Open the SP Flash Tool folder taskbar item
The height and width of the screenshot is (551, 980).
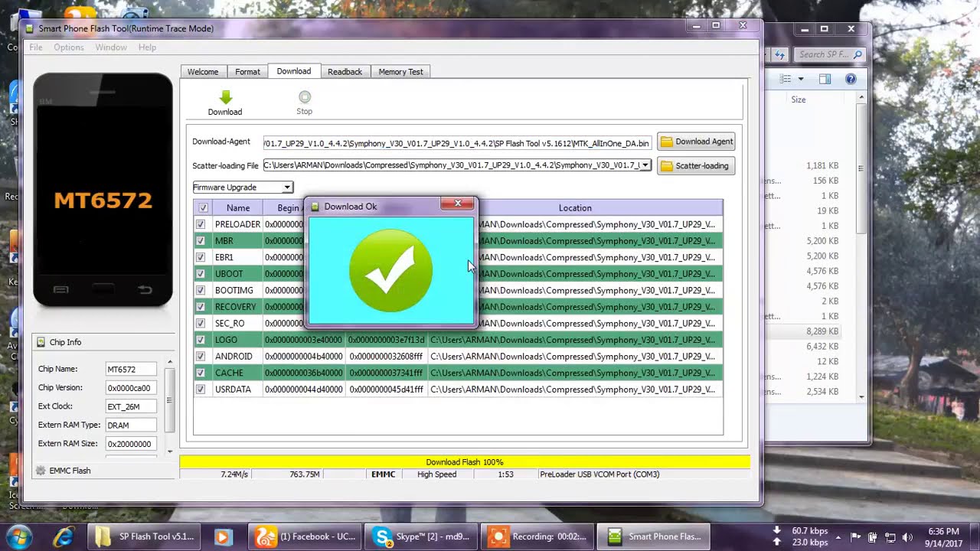[145, 536]
